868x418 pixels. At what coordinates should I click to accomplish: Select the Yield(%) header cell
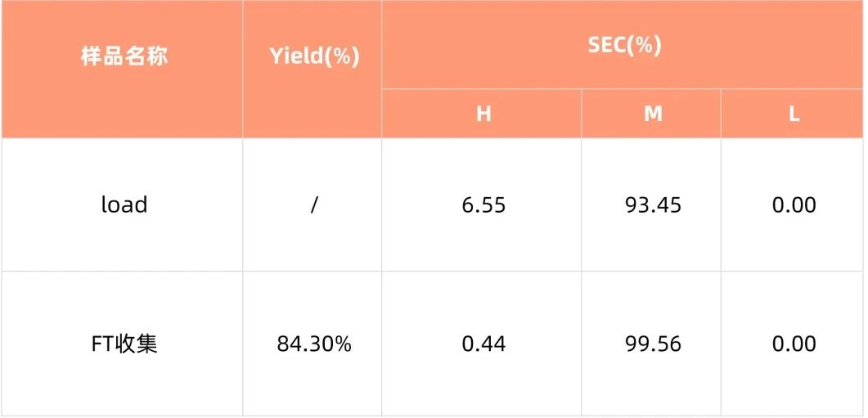[314, 56]
